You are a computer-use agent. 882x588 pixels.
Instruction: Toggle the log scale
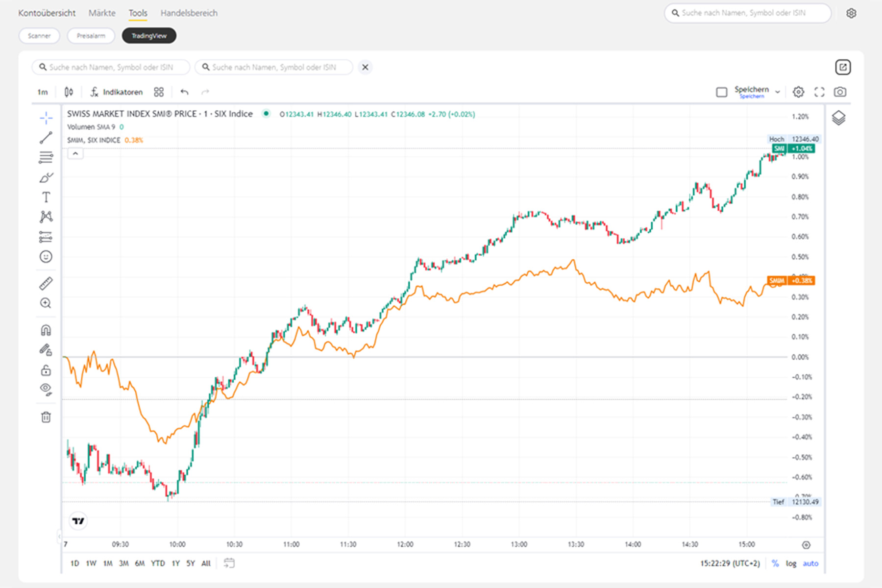[x=791, y=563]
